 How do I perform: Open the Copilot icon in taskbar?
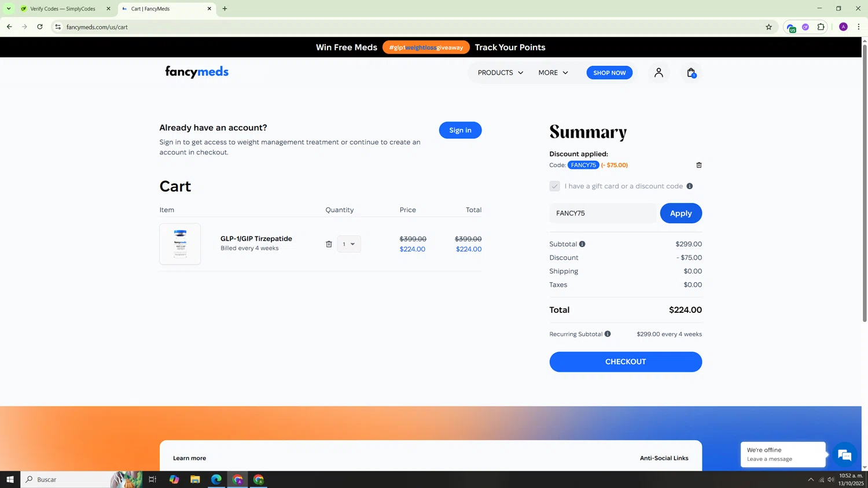(x=174, y=479)
